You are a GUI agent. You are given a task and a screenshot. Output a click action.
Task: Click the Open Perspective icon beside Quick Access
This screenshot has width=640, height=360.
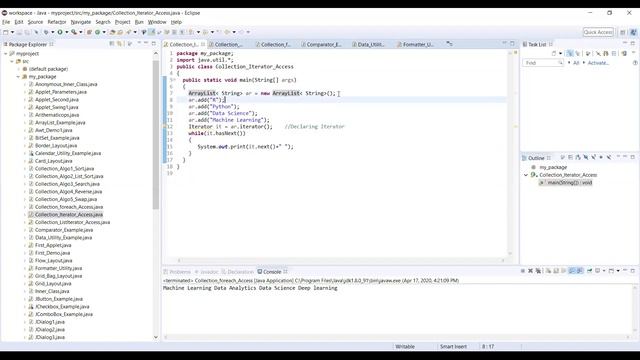pyautogui.click(x=623, y=32)
